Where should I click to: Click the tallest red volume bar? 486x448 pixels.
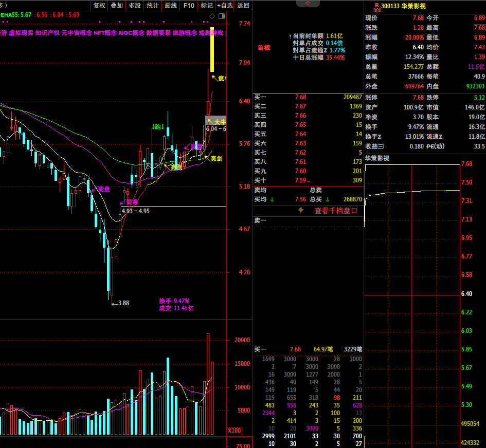pos(208,384)
